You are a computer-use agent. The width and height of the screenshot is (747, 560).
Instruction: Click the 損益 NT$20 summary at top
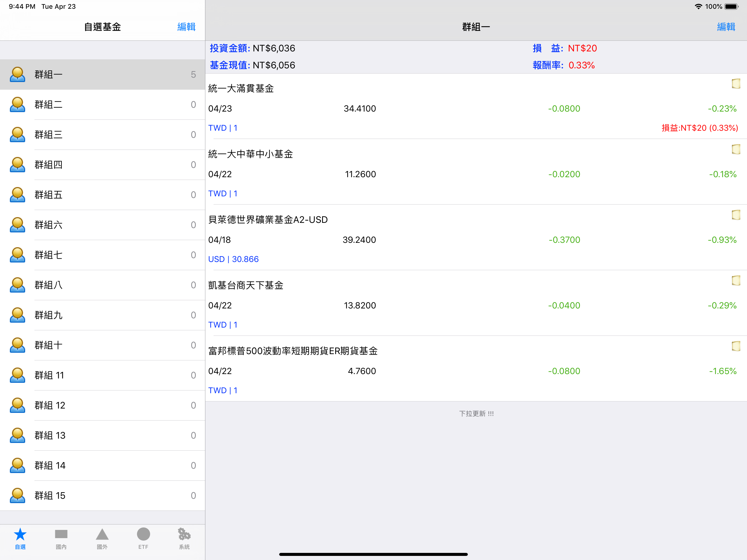click(x=565, y=48)
